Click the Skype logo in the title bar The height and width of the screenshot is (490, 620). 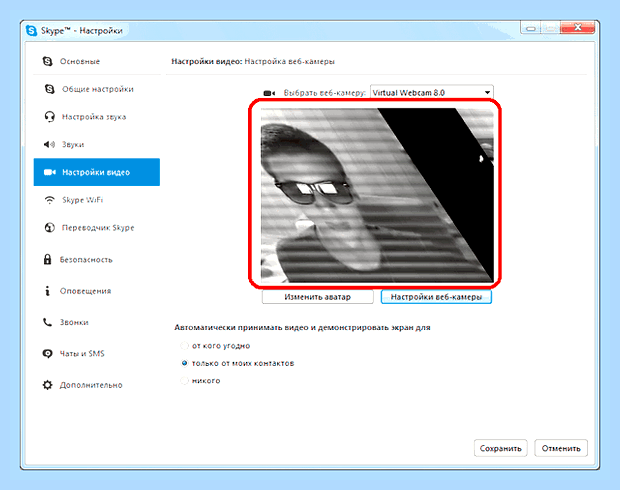pyautogui.click(x=31, y=30)
